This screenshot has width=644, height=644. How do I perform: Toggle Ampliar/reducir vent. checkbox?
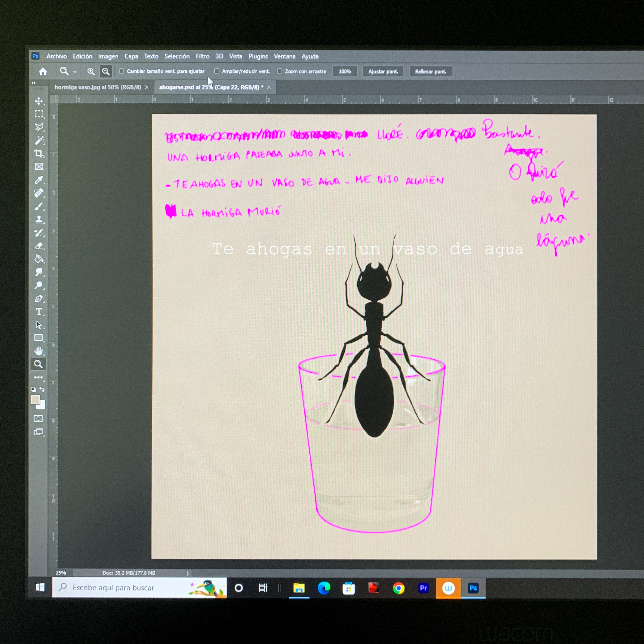pos(217,71)
